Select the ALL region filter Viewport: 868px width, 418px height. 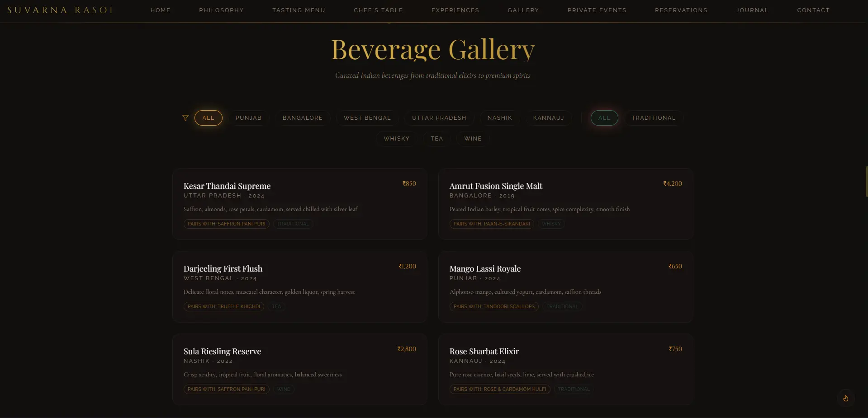[208, 118]
